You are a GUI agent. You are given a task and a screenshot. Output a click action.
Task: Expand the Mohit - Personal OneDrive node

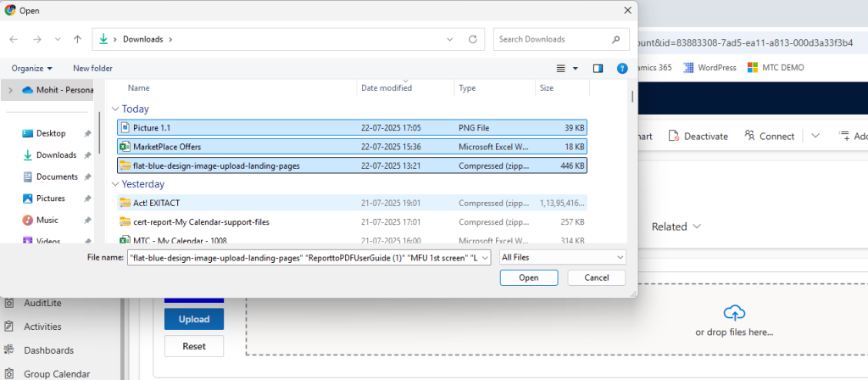(x=10, y=90)
